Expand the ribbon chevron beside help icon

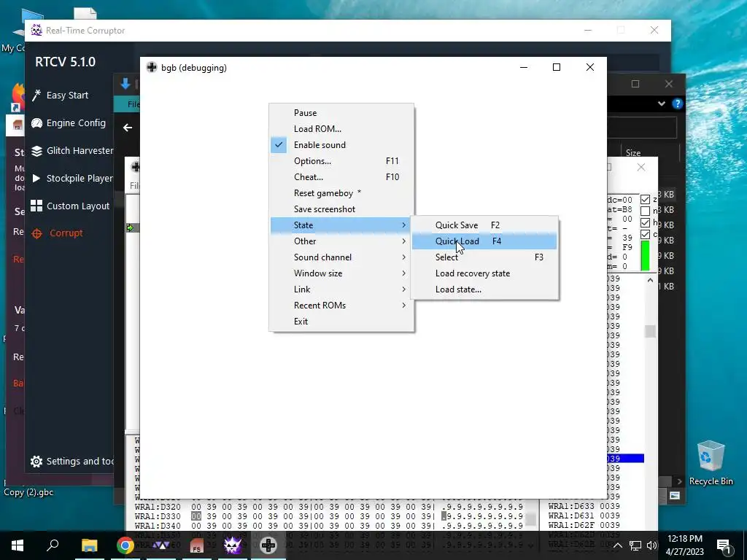(661, 104)
